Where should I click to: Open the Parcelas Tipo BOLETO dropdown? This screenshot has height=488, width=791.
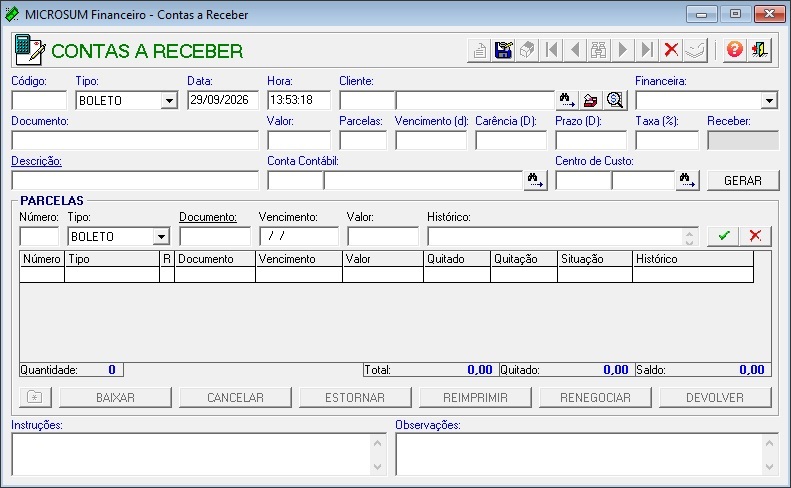[x=161, y=236]
